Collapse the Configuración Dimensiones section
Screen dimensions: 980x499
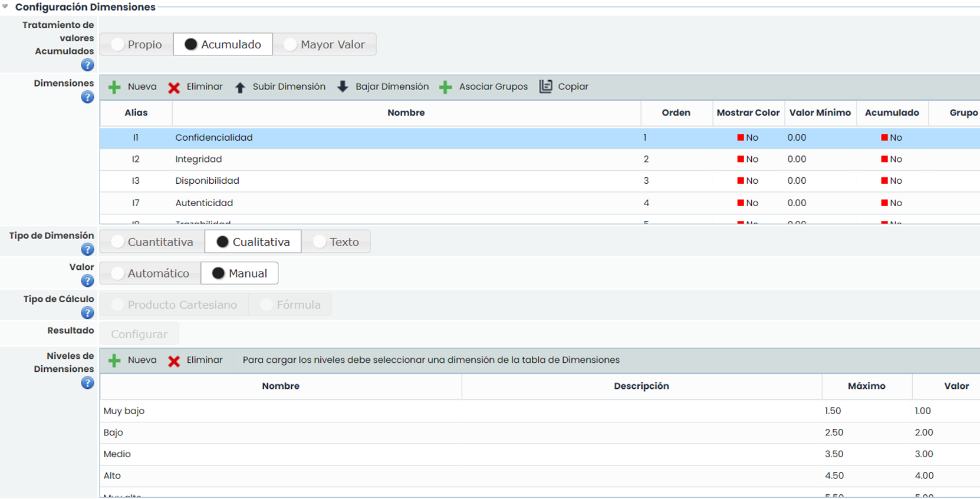pyautogui.click(x=5, y=7)
